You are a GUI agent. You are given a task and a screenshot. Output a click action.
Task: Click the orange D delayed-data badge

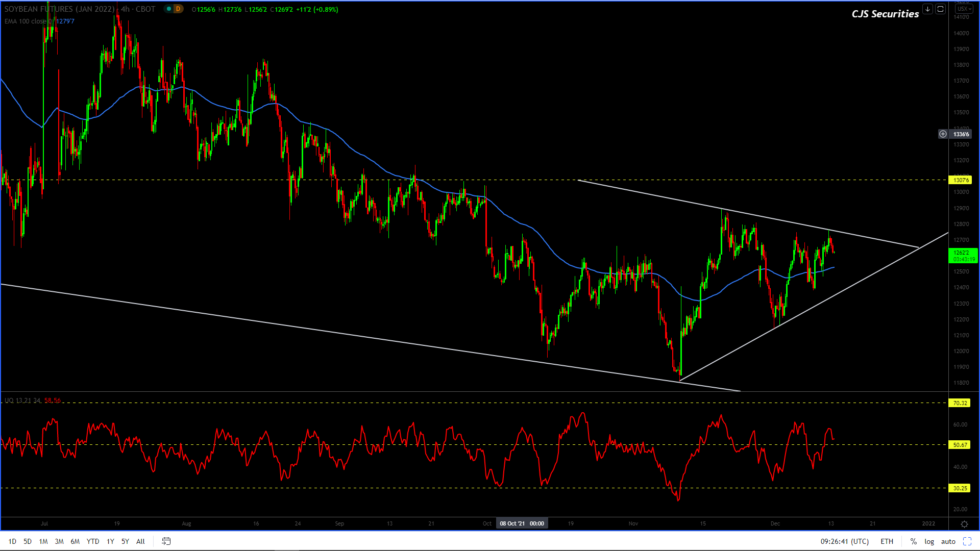click(178, 9)
